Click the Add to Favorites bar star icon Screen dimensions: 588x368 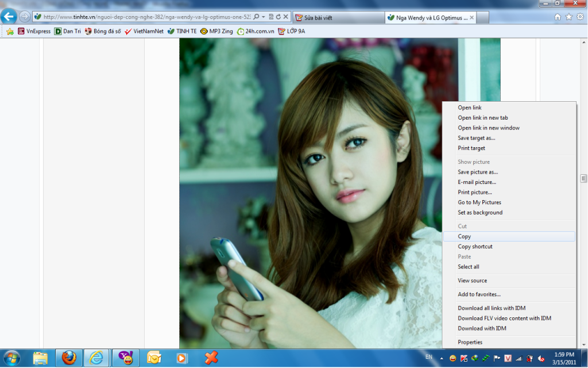point(10,31)
